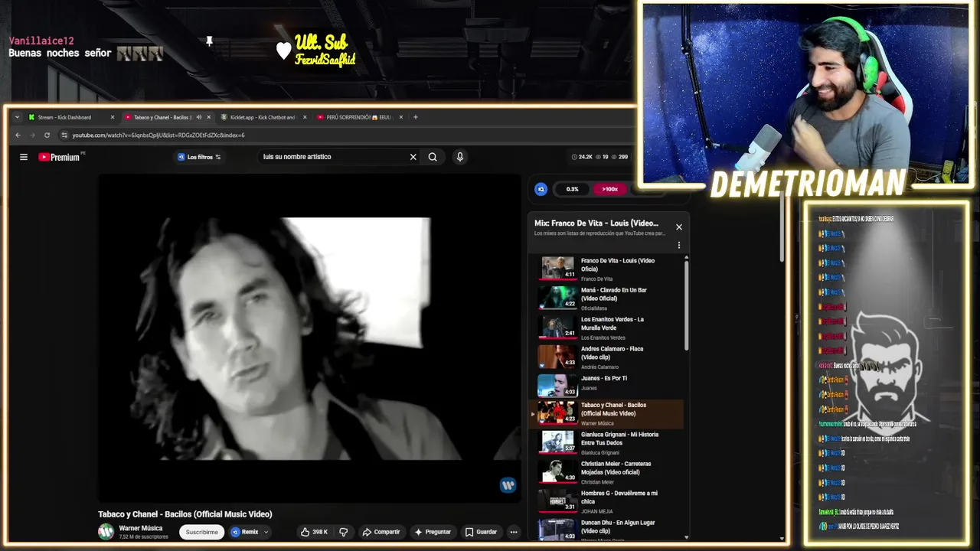Close the Kicklet.app tab

[305, 117]
